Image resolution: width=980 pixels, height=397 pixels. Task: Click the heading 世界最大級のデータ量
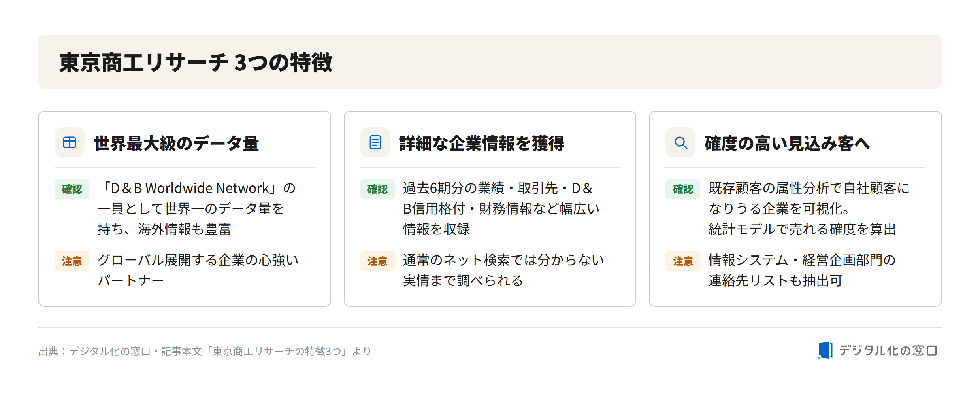176,143
